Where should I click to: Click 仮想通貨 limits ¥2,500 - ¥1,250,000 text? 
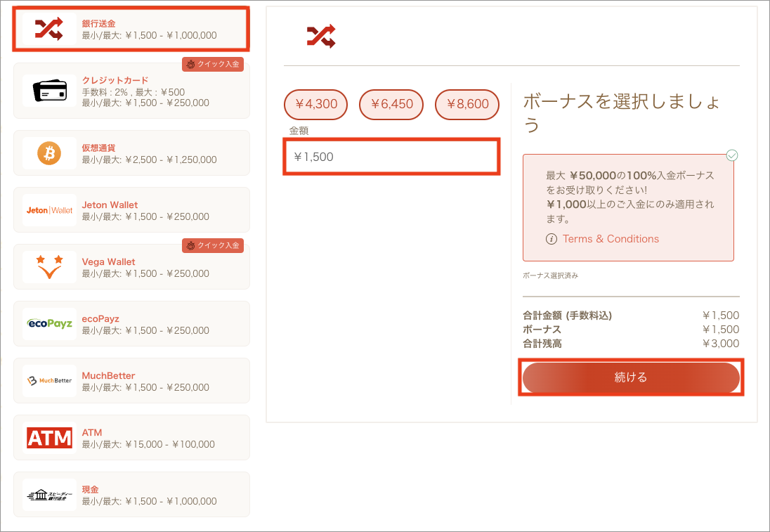[x=149, y=160]
